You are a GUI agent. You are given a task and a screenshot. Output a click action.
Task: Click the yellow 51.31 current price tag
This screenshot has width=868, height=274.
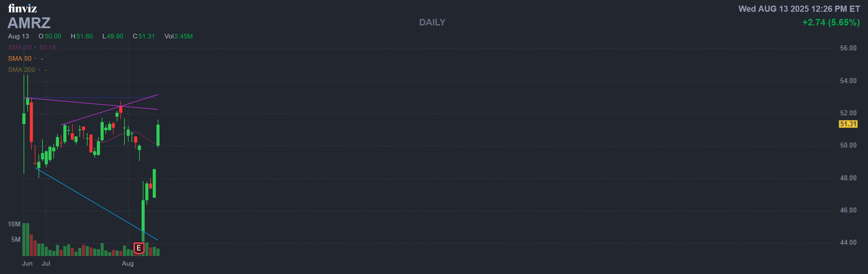[848, 124]
